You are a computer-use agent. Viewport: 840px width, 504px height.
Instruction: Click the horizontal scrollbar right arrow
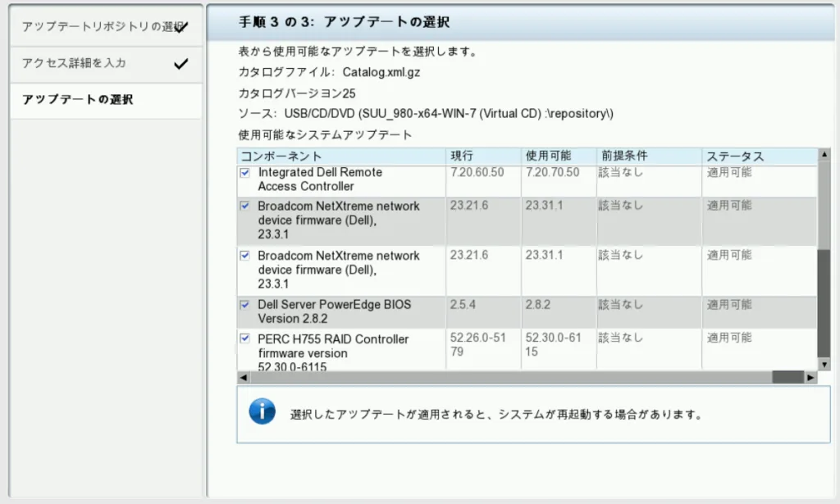tap(810, 378)
